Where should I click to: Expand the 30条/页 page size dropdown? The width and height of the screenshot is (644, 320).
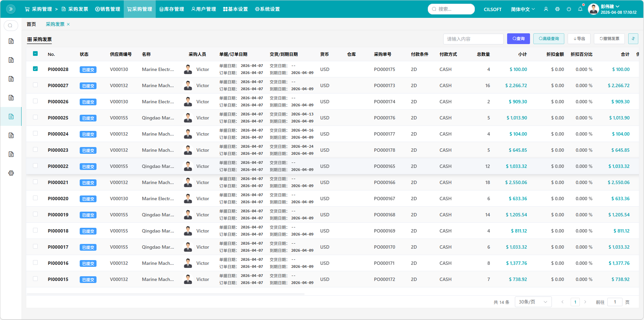533,302
